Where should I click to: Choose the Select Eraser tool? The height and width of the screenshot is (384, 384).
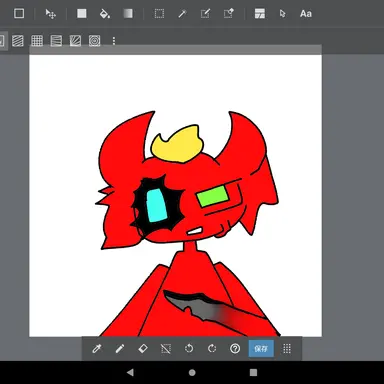228,14
